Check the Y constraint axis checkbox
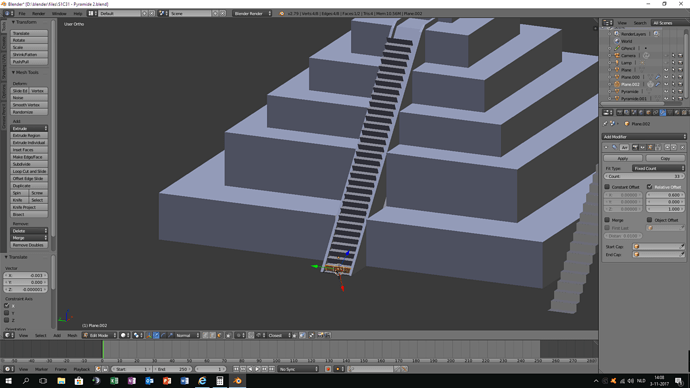Viewport: 690px width, 388px height. tap(7, 313)
